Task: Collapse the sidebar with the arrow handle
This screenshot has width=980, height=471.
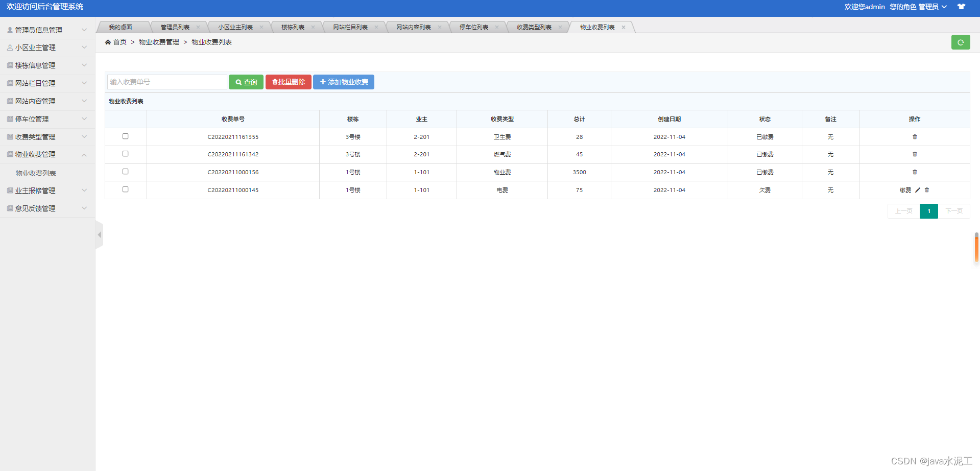Action: (99, 235)
